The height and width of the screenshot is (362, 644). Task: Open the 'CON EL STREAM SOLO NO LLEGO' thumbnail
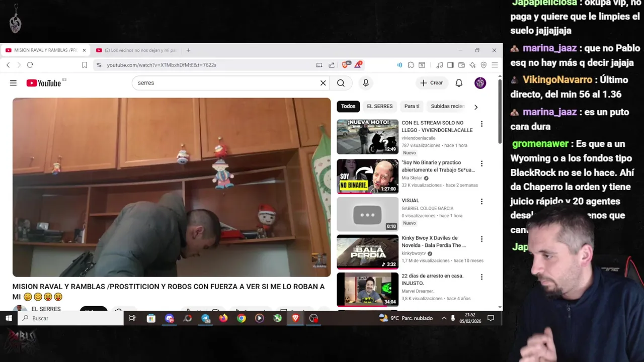pos(367,137)
